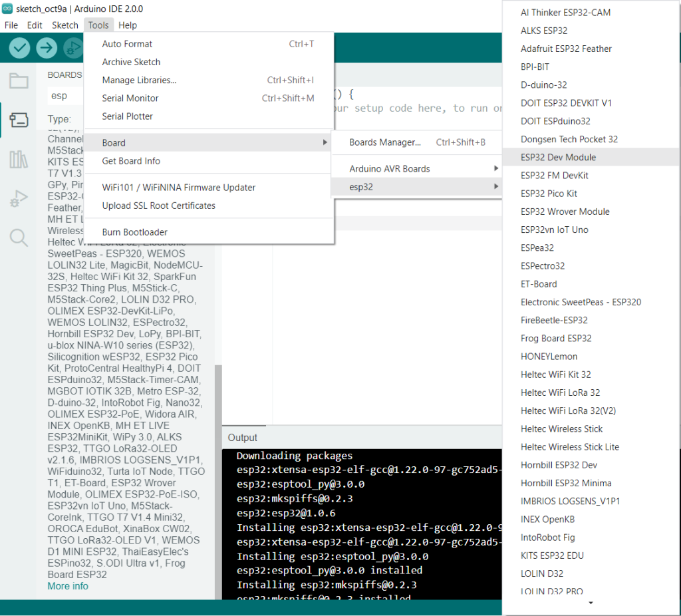
Task: Open Boards Manager... from the Board submenu
Action: pyautogui.click(x=416, y=142)
